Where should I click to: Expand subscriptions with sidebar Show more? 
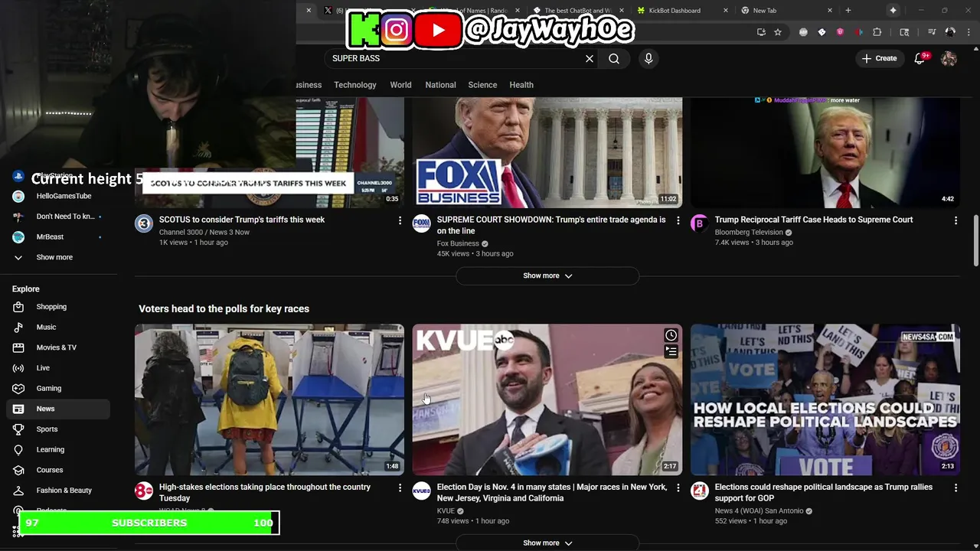[x=58, y=257]
